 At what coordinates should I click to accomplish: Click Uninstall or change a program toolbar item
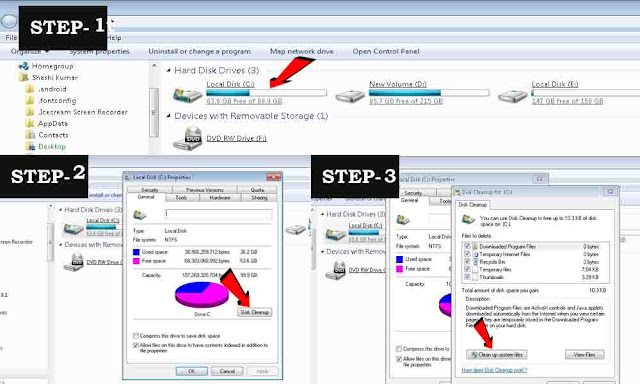point(200,51)
